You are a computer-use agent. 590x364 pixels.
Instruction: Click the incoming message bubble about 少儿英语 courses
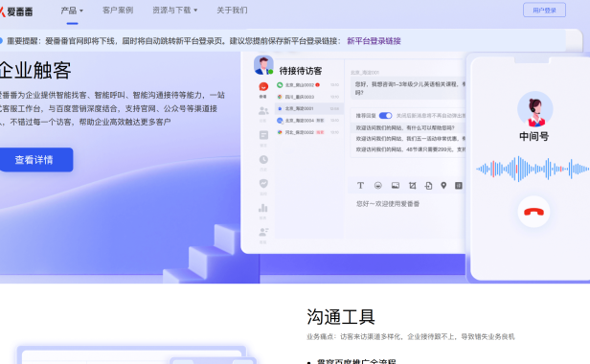(x=409, y=88)
